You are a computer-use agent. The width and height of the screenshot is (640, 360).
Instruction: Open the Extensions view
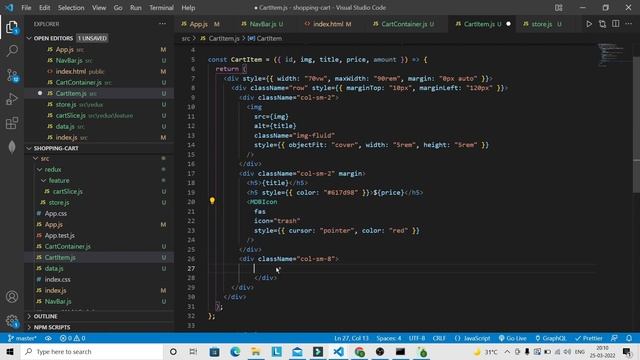click(12, 123)
